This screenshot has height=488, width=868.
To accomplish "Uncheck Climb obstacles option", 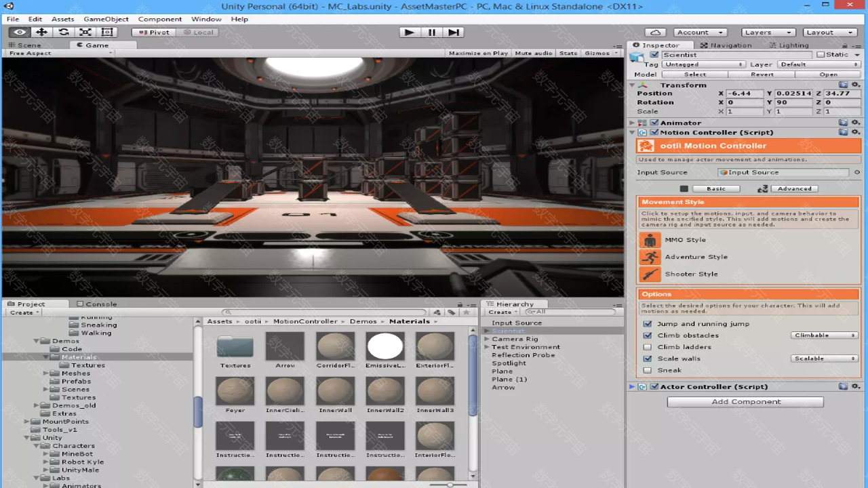I will coord(648,335).
